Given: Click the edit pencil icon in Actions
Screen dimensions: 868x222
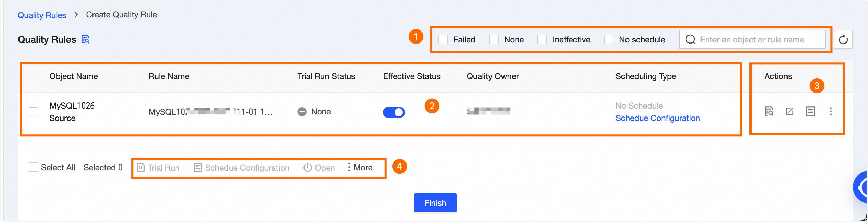Looking at the screenshot, I should tap(790, 111).
